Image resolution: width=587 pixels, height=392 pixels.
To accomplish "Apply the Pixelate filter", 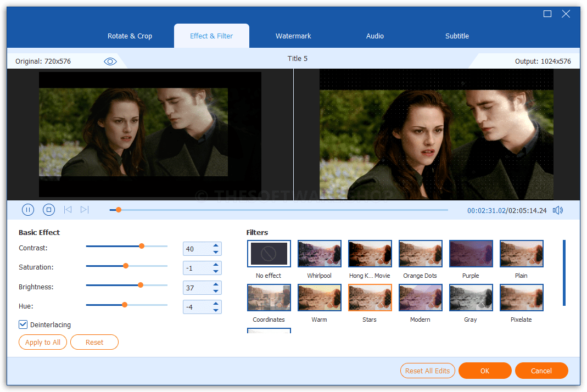I will click(x=522, y=298).
